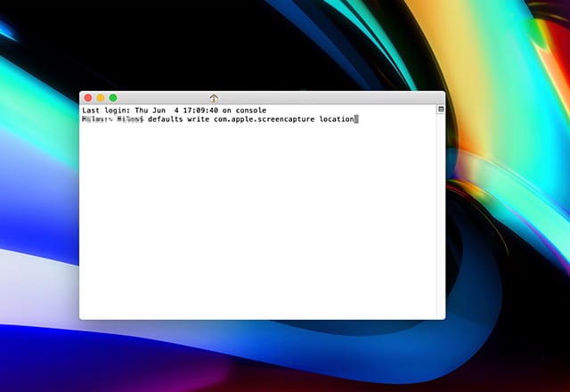Click the block cursor after "location"
570x392 pixels.
click(x=356, y=119)
